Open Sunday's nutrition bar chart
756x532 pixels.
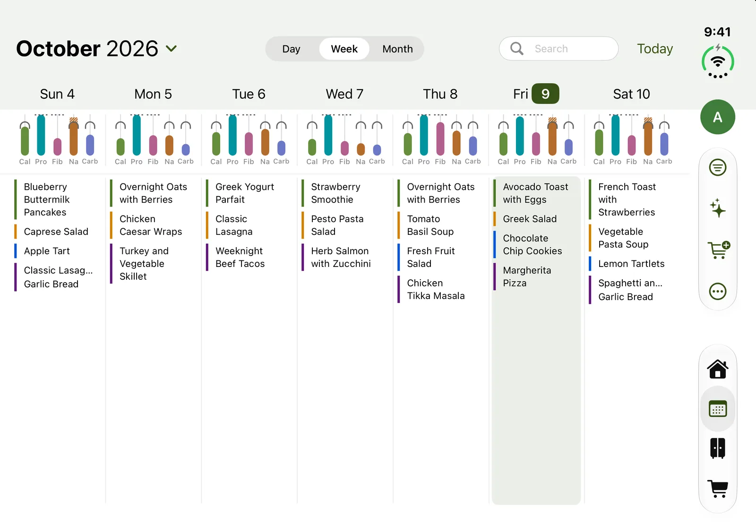click(58, 140)
